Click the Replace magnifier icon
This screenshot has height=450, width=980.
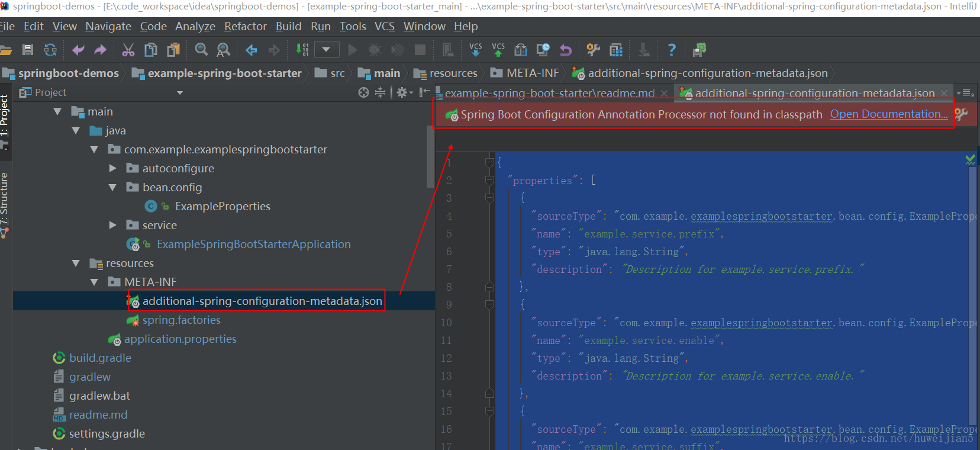224,50
